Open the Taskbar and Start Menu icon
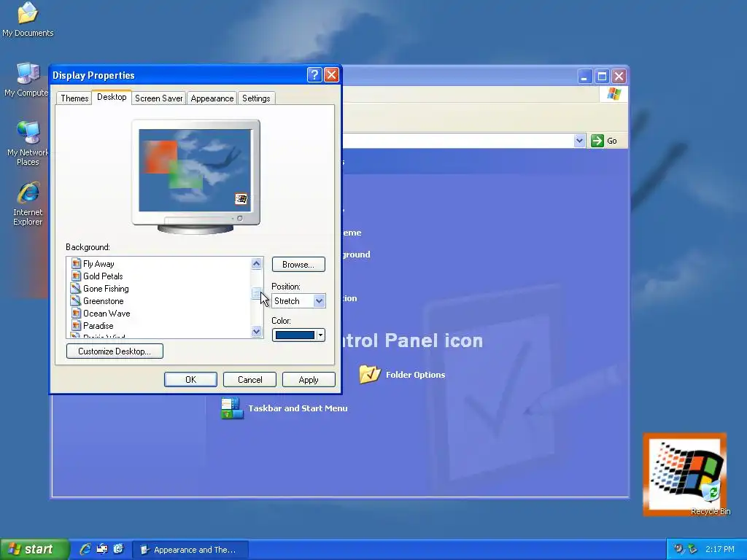Viewport: 747px width, 560px height. 232,408
